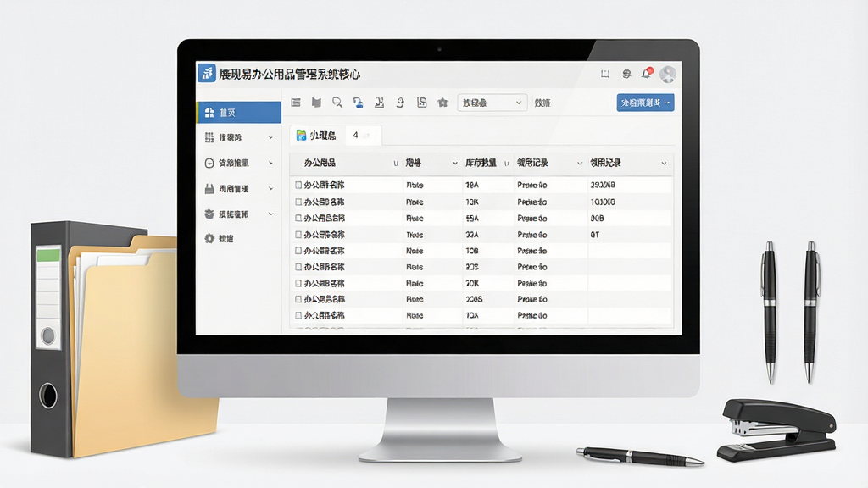Click the blue app logo in header

(207, 73)
